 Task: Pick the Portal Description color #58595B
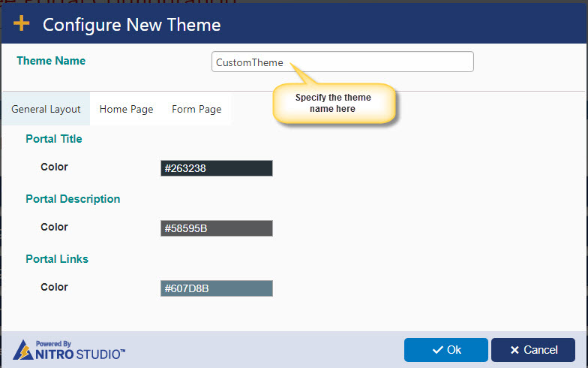pos(216,228)
